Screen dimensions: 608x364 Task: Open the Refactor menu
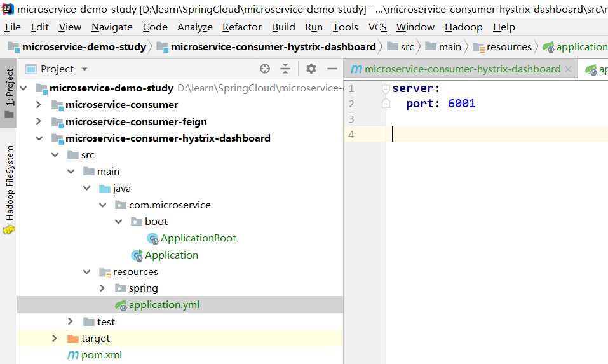pyautogui.click(x=242, y=27)
